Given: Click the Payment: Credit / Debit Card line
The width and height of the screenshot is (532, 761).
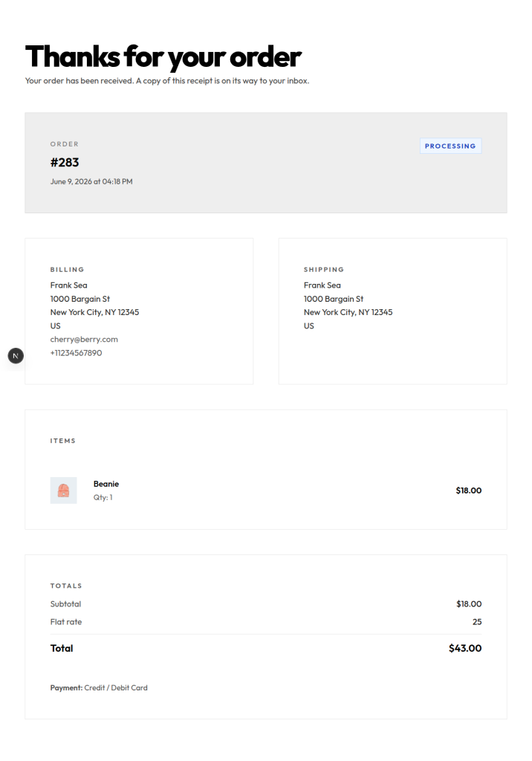Looking at the screenshot, I should [99, 687].
